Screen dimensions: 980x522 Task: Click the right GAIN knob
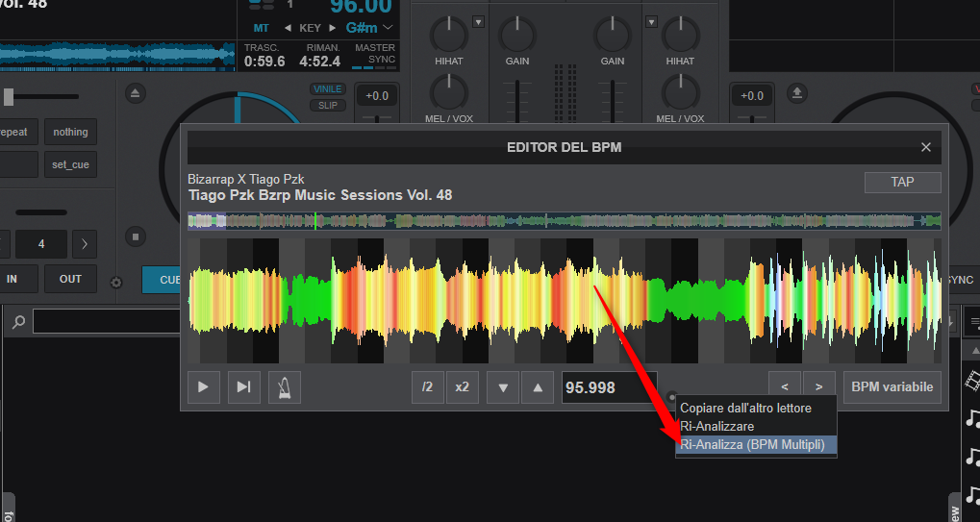coord(613,35)
